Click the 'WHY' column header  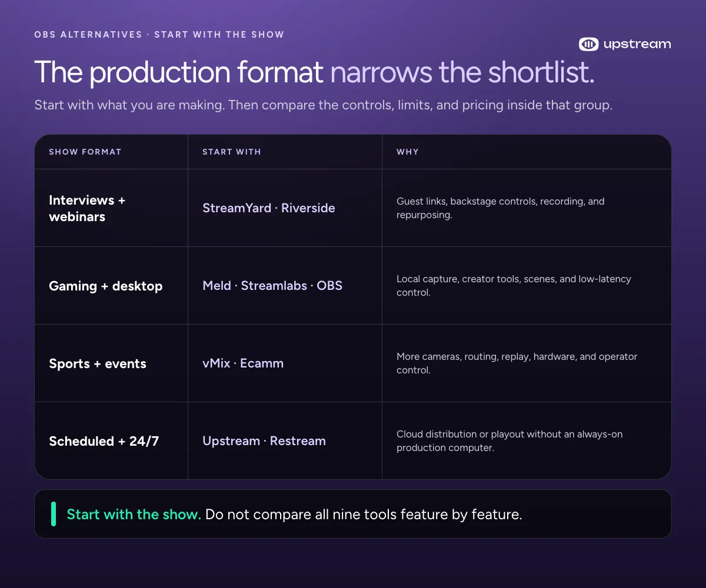click(408, 152)
